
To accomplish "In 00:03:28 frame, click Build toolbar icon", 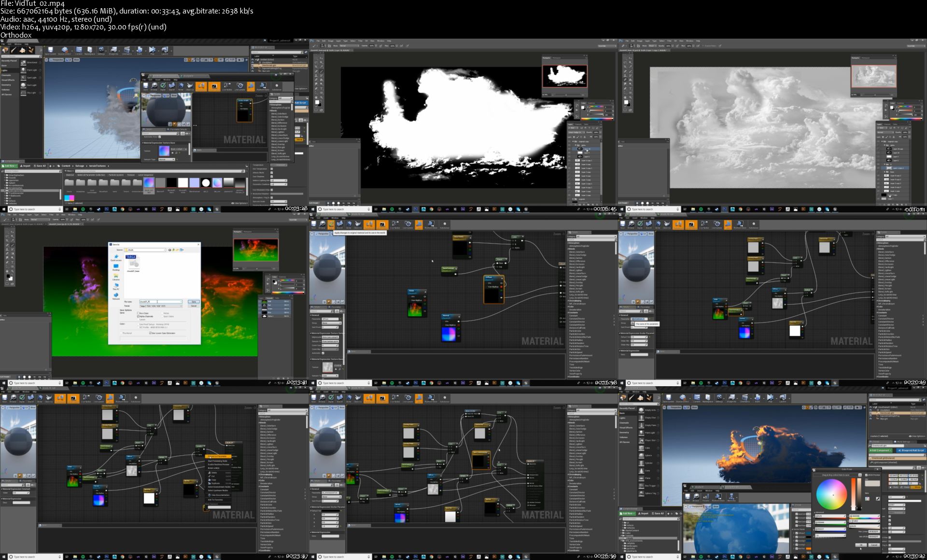I will pos(140,50).
